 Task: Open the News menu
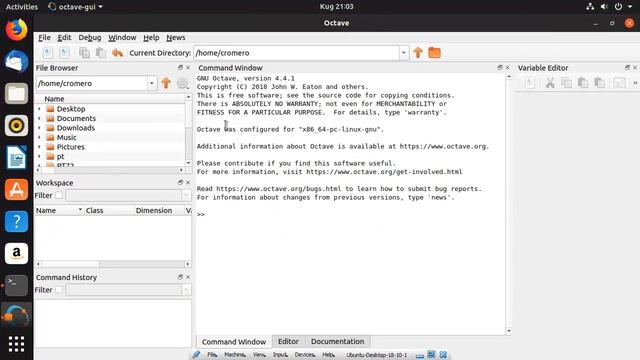(176, 37)
